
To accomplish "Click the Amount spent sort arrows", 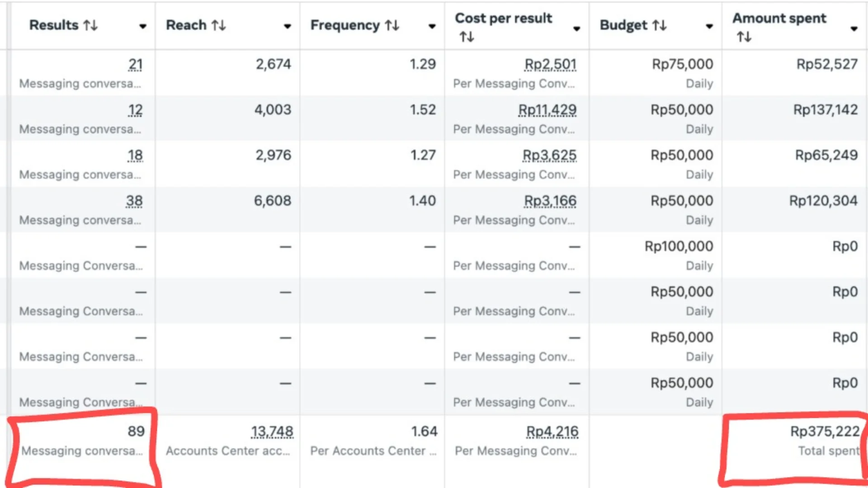I will [x=744, y=37].
